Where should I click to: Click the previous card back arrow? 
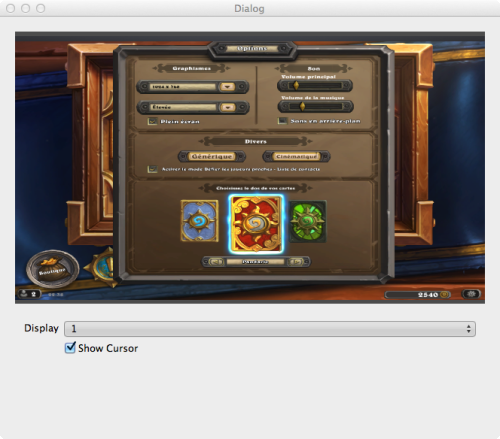click(x=216, y=262)
